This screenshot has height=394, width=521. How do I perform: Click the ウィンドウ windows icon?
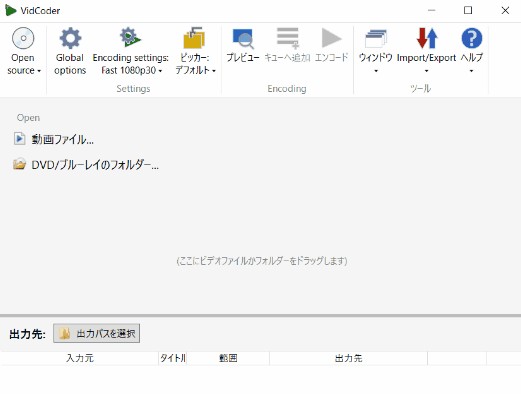376,38
